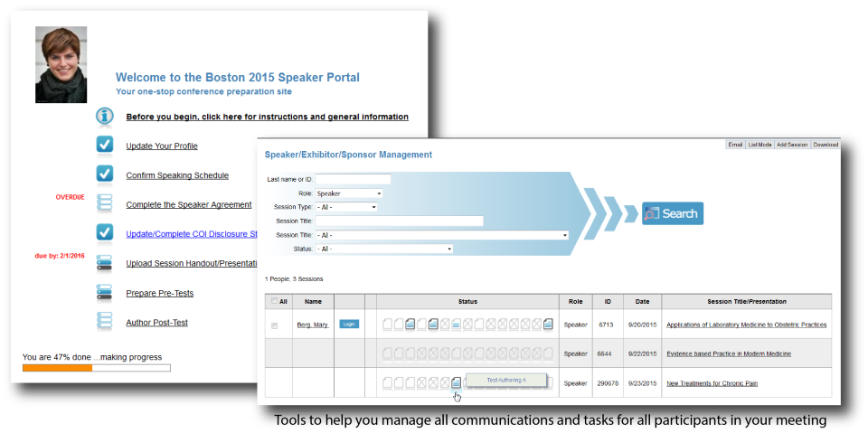
Task: Click the red OVERDUE label
Action: tap(71, 197)
